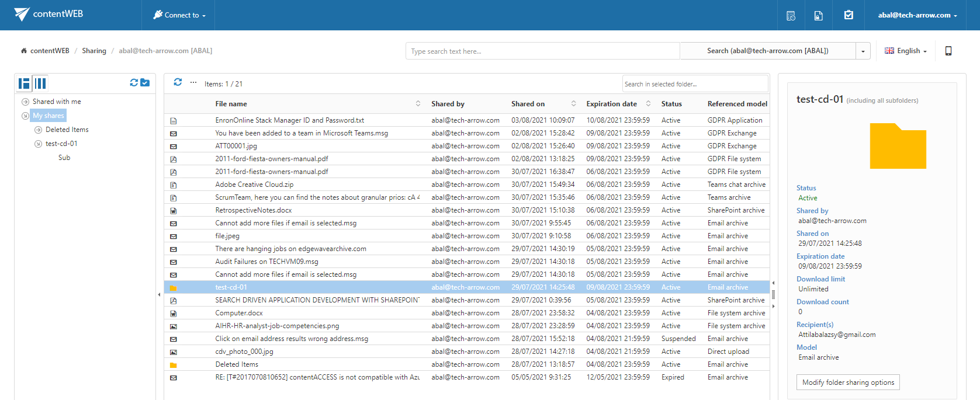Viewport: 980px width, 400px height.
Task: Select the RetrospectiveNotes.docx file name
Action: point(254,210)
